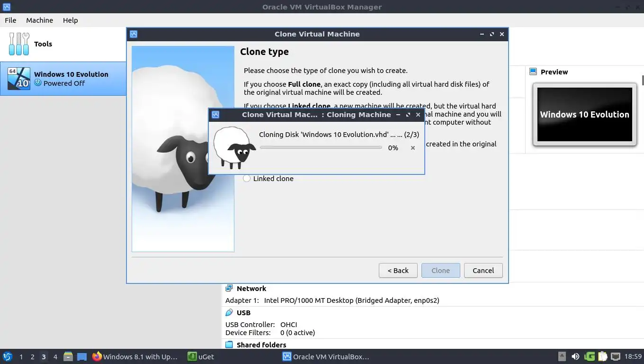Switch to workspace 4

click(55, 356)
